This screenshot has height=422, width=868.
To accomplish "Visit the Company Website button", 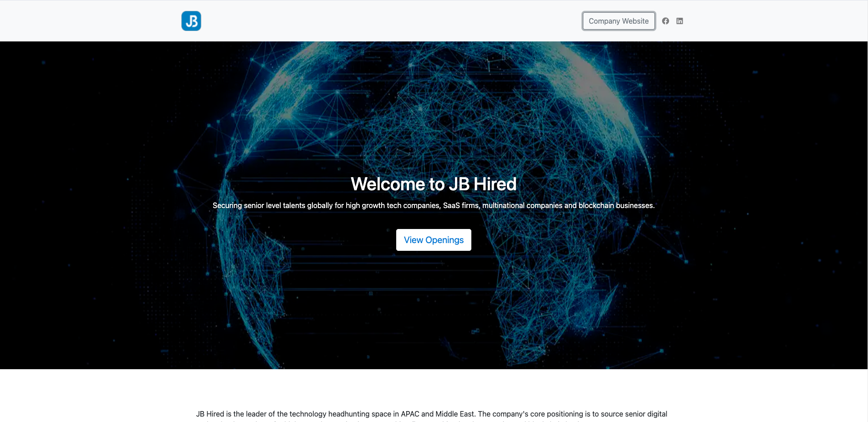I will [x=618, y=21].
